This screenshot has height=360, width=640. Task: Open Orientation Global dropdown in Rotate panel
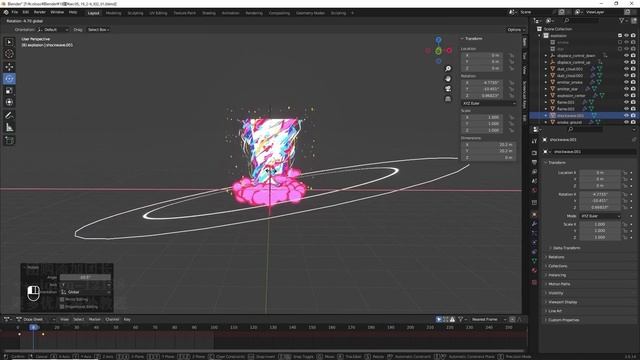tap(85, 292)
